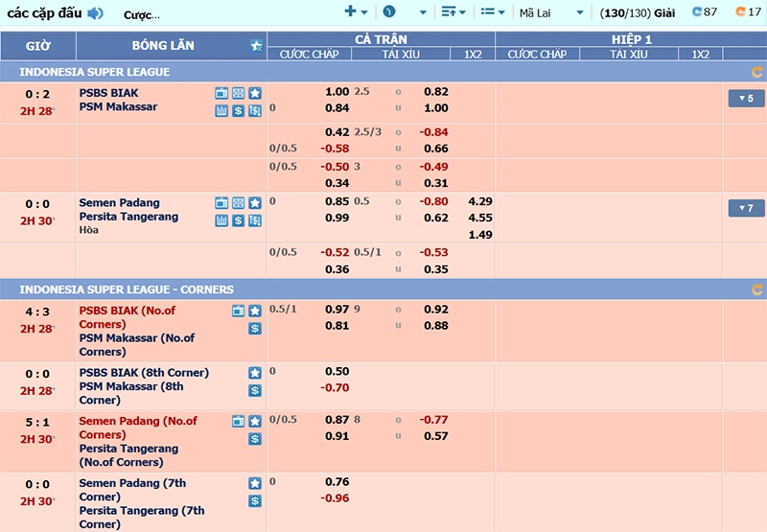This screenshot has height=532, width=767.
Task: Click the Cược... label
Action: (x=141, y=15)
